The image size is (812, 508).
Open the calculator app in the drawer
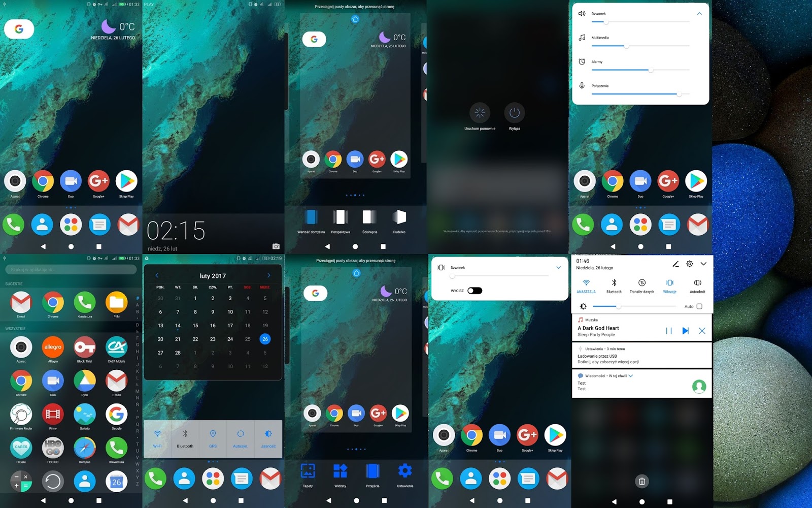[x=21, y=481]
